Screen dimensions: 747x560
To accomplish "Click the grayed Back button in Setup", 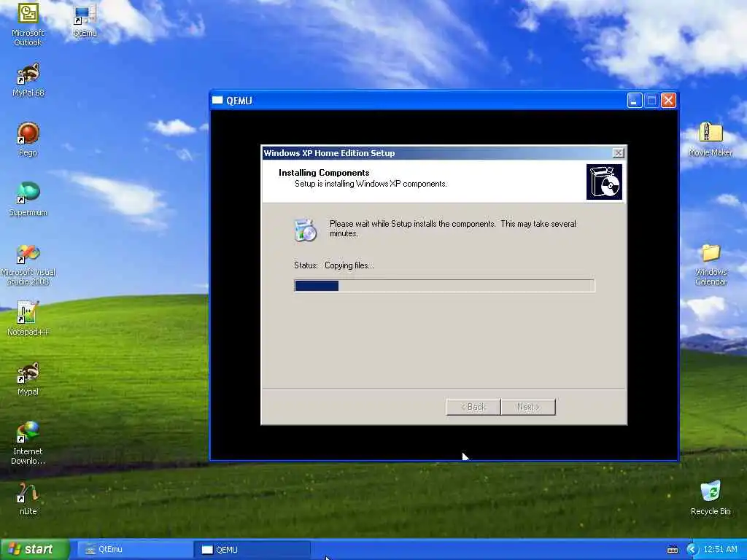I will pyautogui.click(x=473, y=407).
